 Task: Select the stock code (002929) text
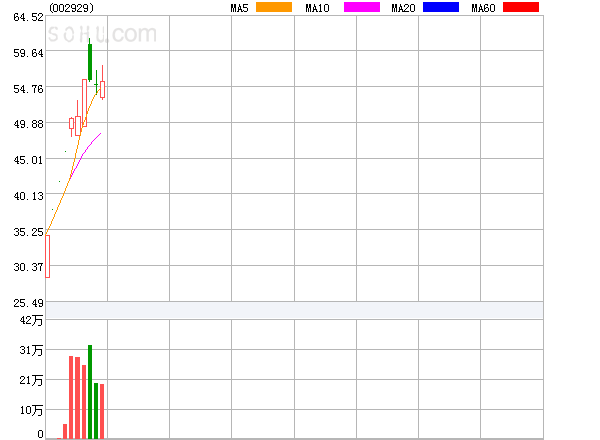(x=72, y=8)
